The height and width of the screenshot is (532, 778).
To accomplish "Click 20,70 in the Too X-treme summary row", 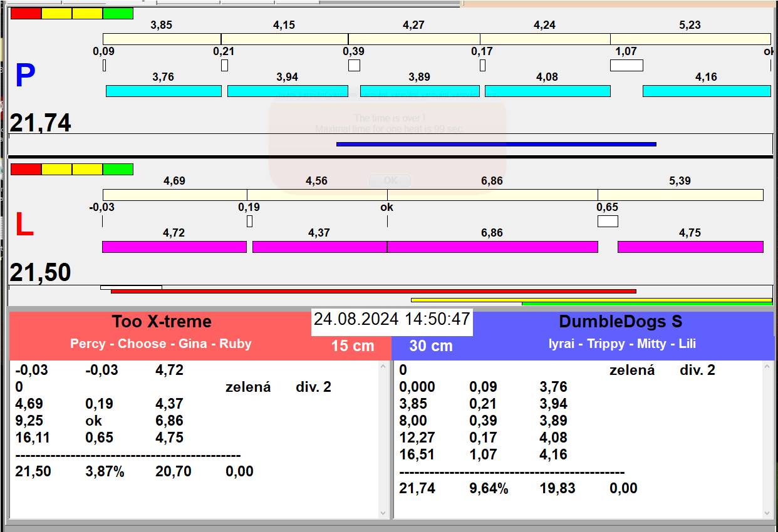I will [174, 471].
